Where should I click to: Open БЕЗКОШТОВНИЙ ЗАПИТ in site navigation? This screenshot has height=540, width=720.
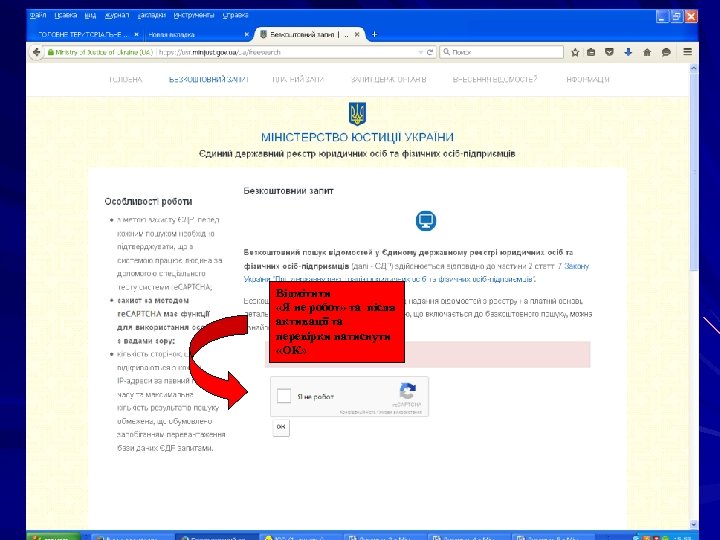click(208, 79)
